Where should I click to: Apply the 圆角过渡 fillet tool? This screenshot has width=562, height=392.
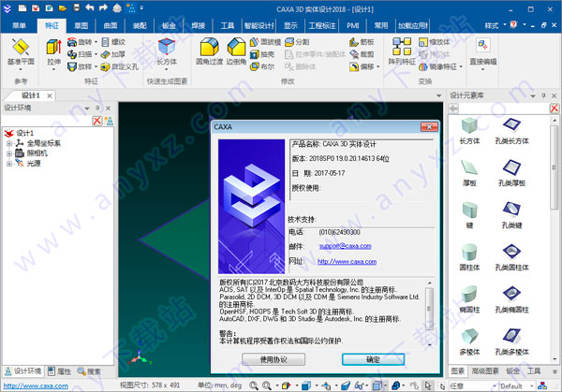(209, 51)
